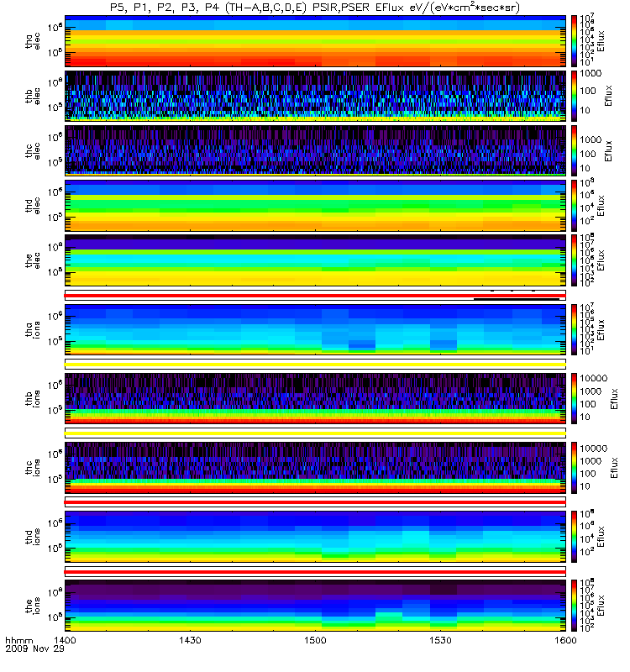Click the Eflux label beside thc ions colorbar
The image size is (630, 672).
pyautogui.click(x=614, y=468)
